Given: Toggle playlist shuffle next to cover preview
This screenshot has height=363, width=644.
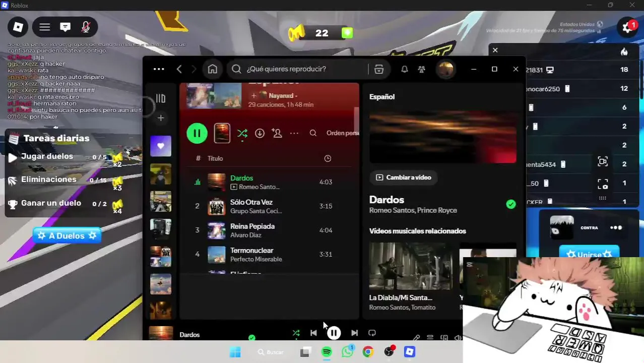Looking at the screenshot, I should pos(242,133).
